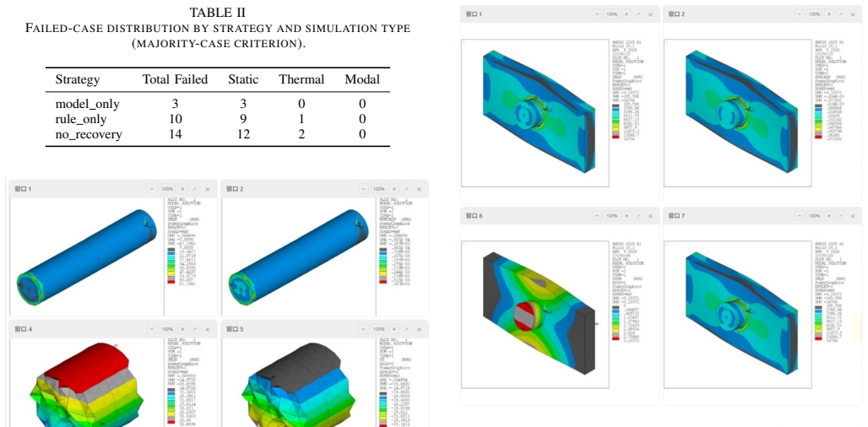This screenshot has width=868, height=427.
Task: Close window 6 with the X icon
Action: pos(650,216)
